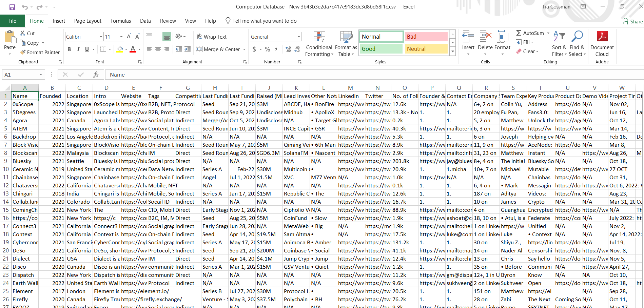Open Find & Select magnifier
The image size is (644, 308).
577,37
